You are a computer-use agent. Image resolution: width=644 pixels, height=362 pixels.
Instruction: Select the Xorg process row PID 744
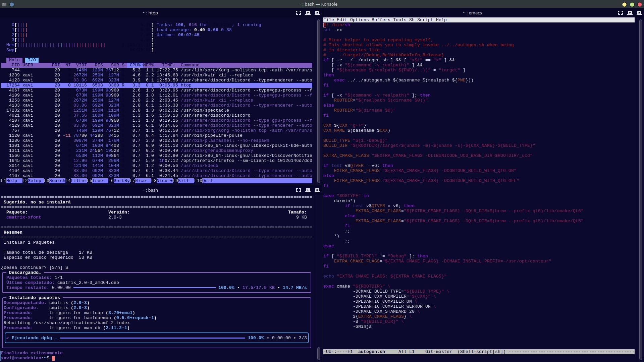coord(157,70)
